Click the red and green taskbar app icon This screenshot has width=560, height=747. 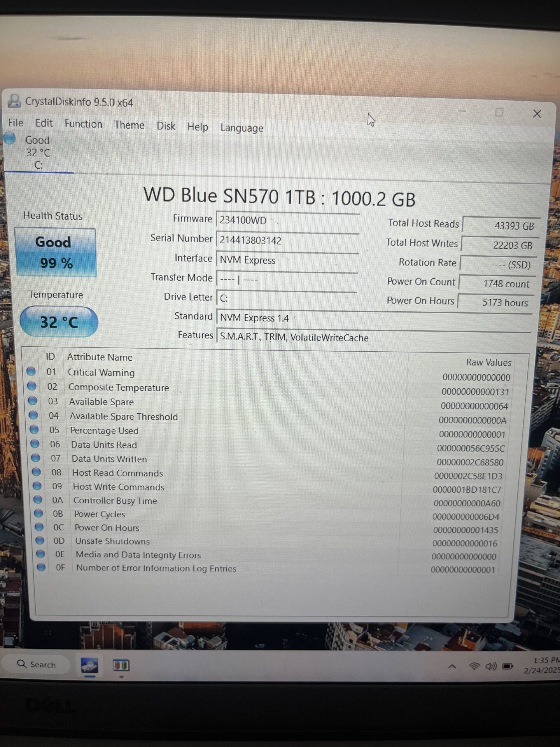(121, 665)
